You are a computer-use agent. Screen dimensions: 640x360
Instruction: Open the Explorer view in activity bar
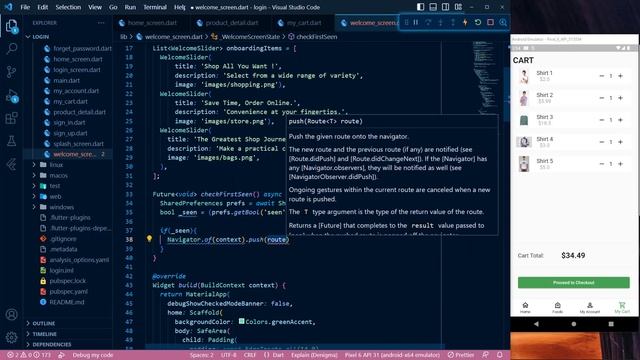coord(11,26)
